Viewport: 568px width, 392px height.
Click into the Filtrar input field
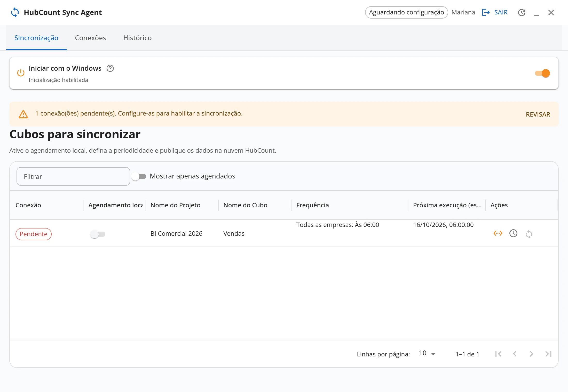click(x=73, y=176)
